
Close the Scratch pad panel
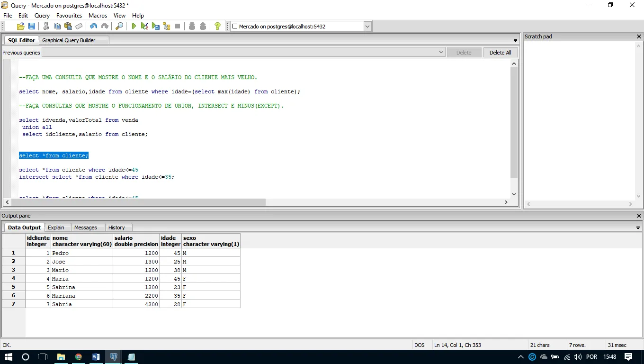click(639, 36)
